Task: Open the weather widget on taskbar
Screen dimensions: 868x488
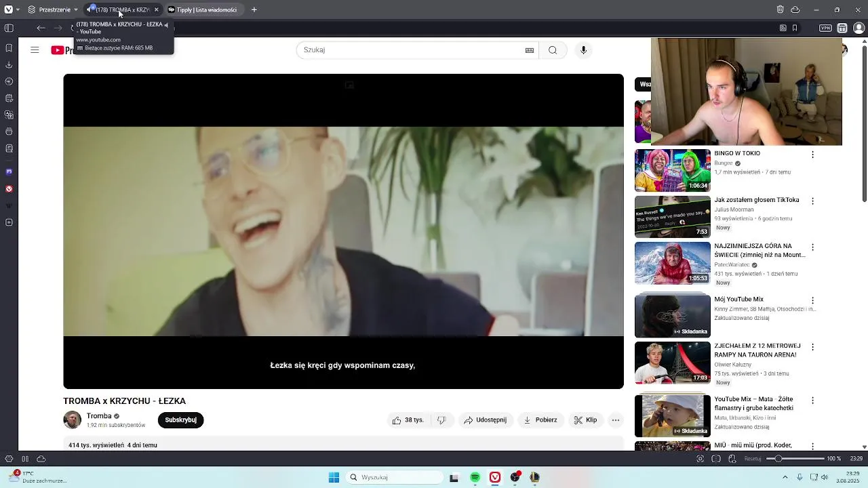Action: coord(37,477)
